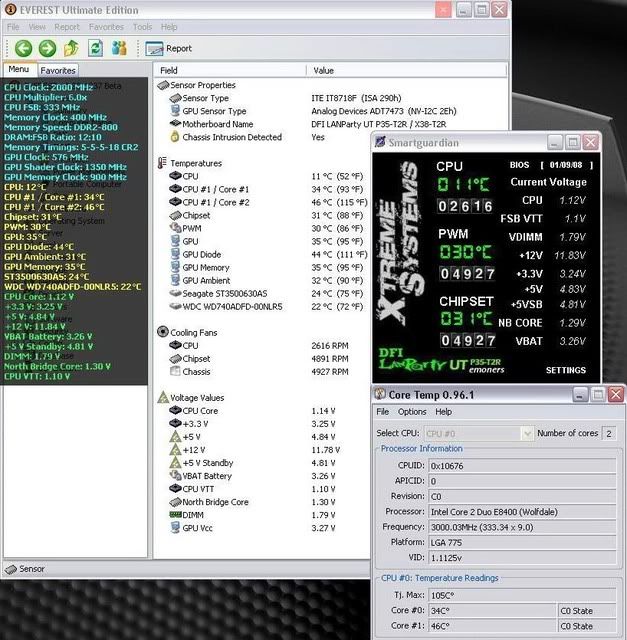Click the Core #0 temperature field 34C°

tap(492, 611)
